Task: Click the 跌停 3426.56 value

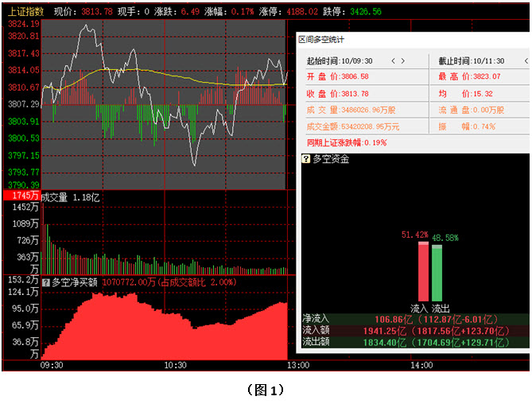Action: [366, 12]
